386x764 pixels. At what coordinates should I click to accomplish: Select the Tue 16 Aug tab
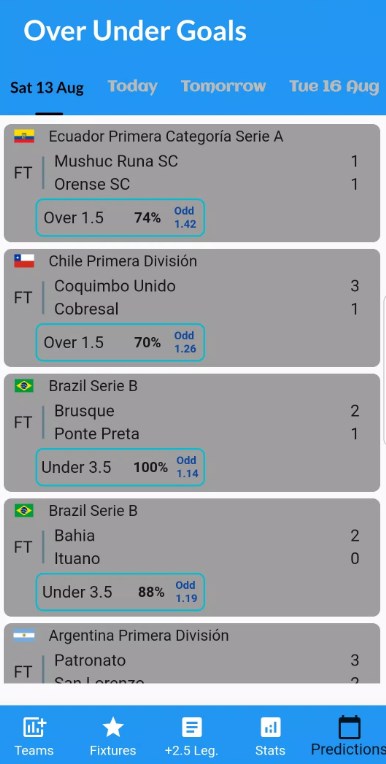pyautogui.click(x=334, y=87)
